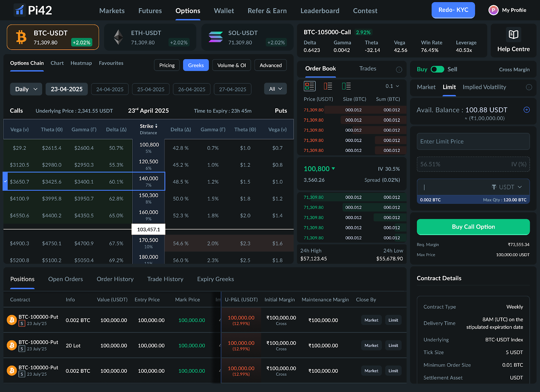The width and height of the screenshot is (540, 392).
Task: Click Bitcoin icon in first position row
Action: tap(12, 320)
